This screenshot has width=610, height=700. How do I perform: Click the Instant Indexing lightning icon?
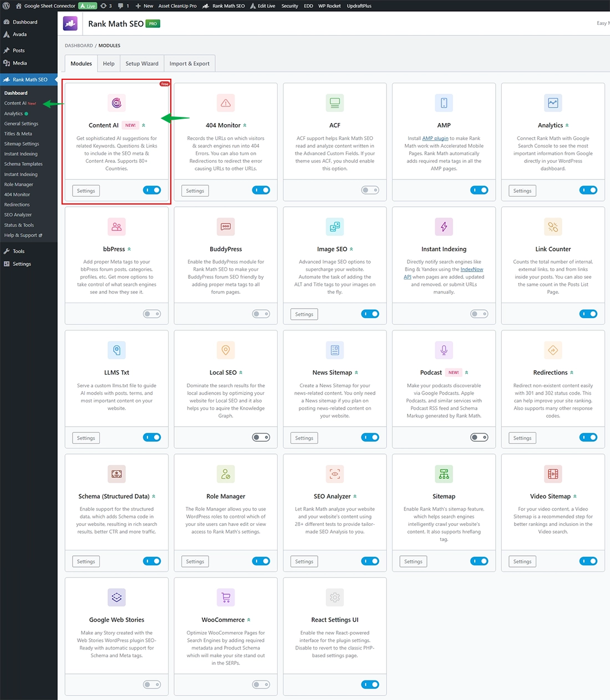(444, 227)
